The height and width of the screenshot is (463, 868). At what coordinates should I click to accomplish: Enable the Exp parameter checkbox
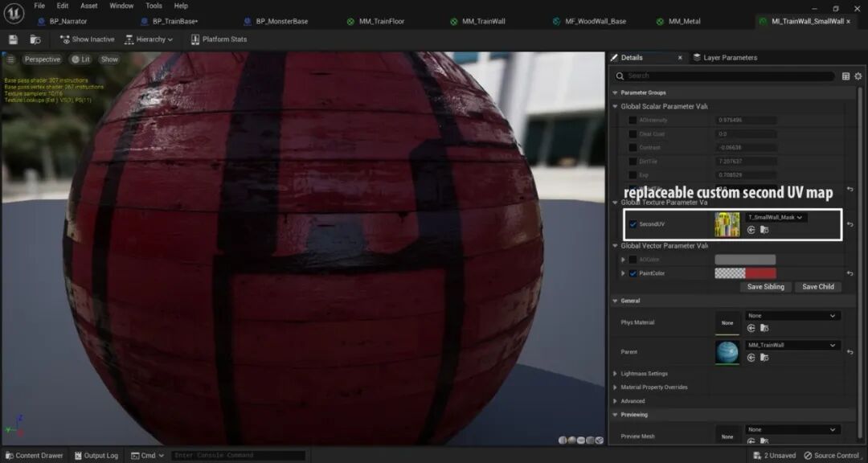633,175
